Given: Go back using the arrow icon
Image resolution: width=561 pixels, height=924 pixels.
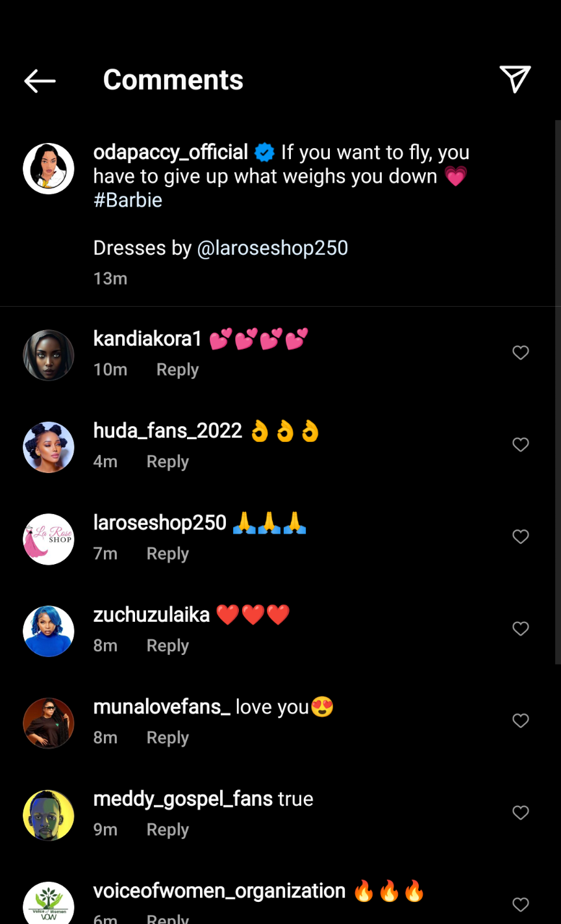Looking at the screenshot, I should click(x=40, y=81).
